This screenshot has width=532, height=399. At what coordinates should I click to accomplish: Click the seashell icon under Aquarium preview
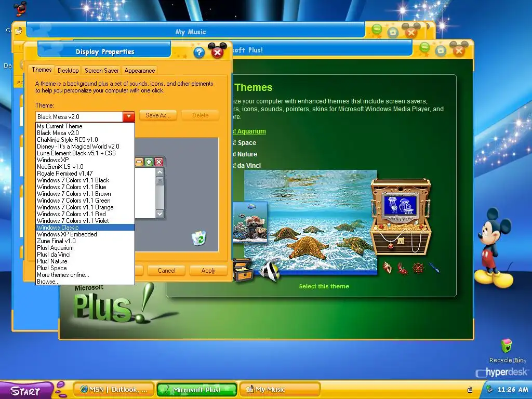tap(387, 268)
